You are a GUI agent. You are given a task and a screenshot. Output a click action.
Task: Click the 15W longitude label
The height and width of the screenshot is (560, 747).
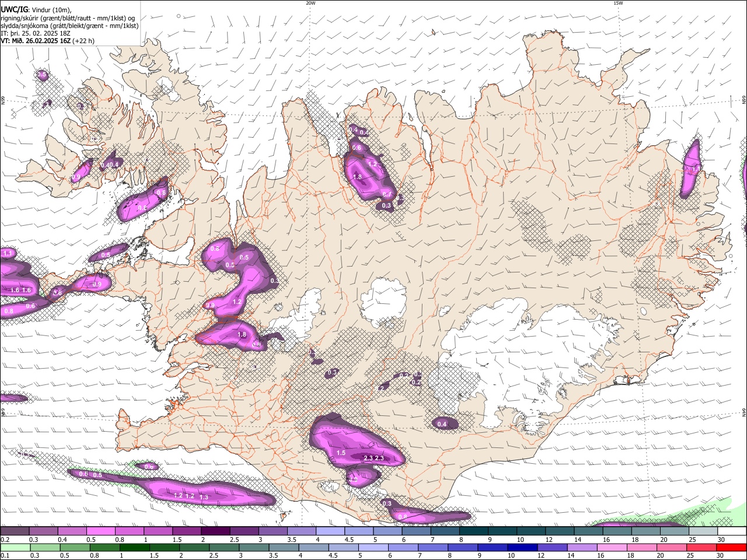coord(618,3)
